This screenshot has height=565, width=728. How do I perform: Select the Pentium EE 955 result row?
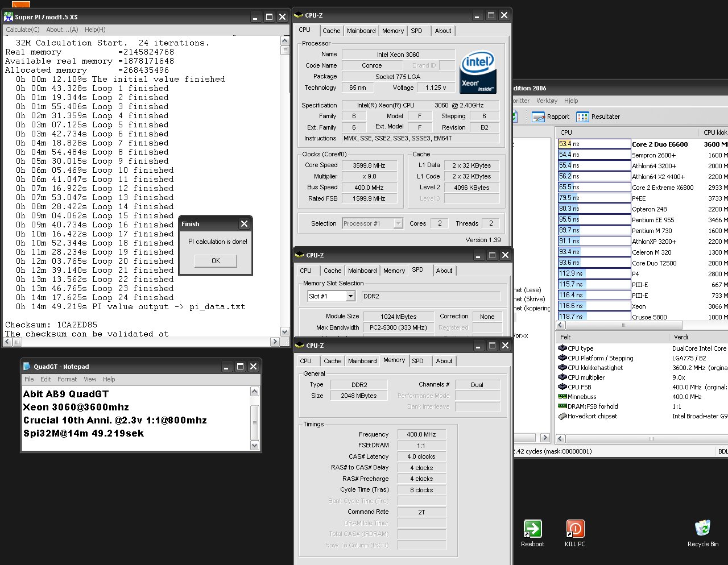tap(643, 220)
